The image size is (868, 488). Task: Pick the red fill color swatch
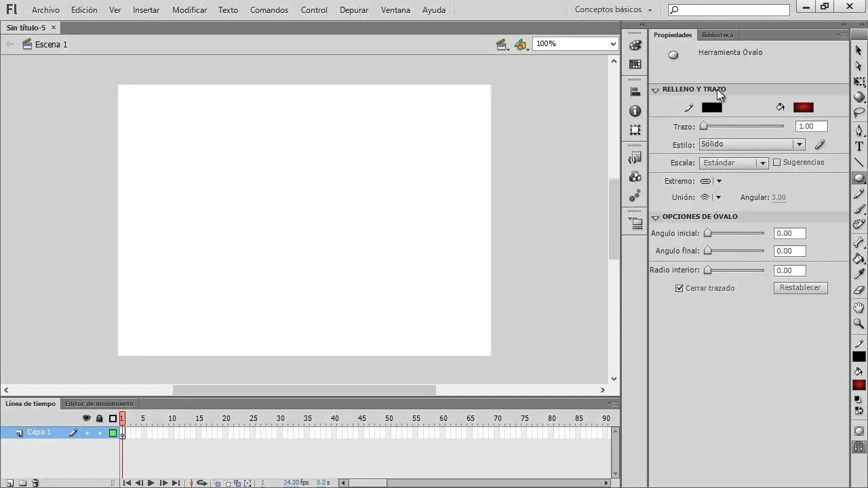(x=803, y=107)
